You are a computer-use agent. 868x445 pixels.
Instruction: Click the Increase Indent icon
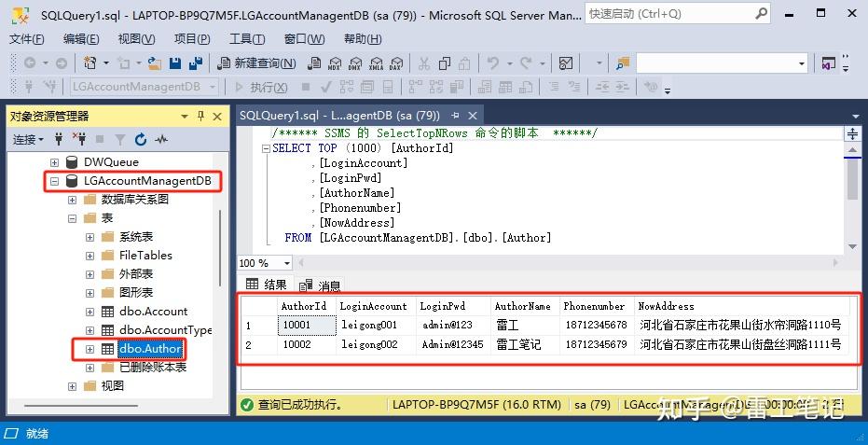622,87
